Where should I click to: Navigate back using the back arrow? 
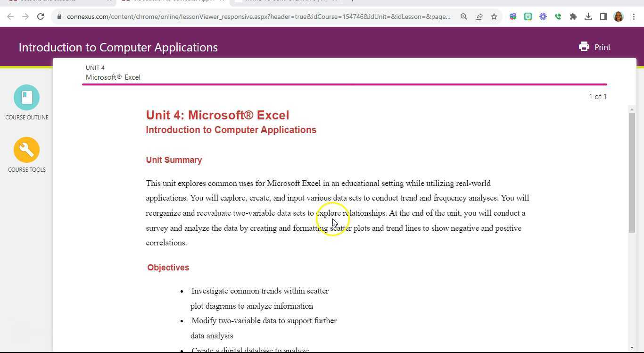[10, 17]
